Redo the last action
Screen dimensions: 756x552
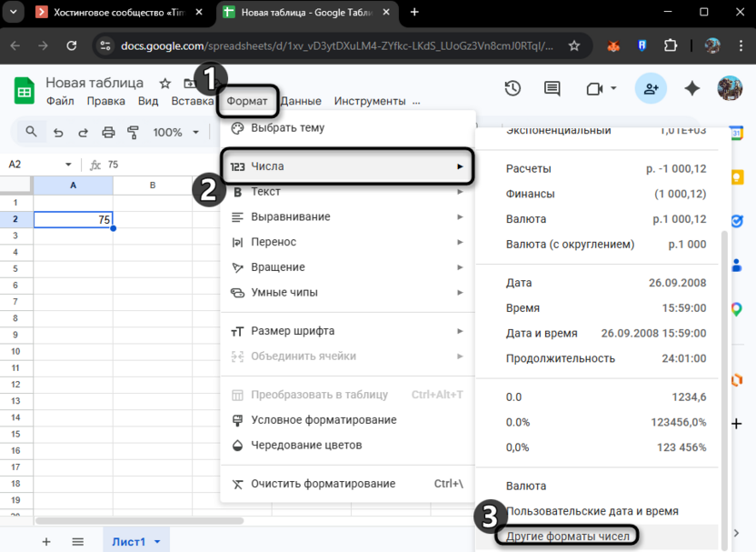point(83,132)
